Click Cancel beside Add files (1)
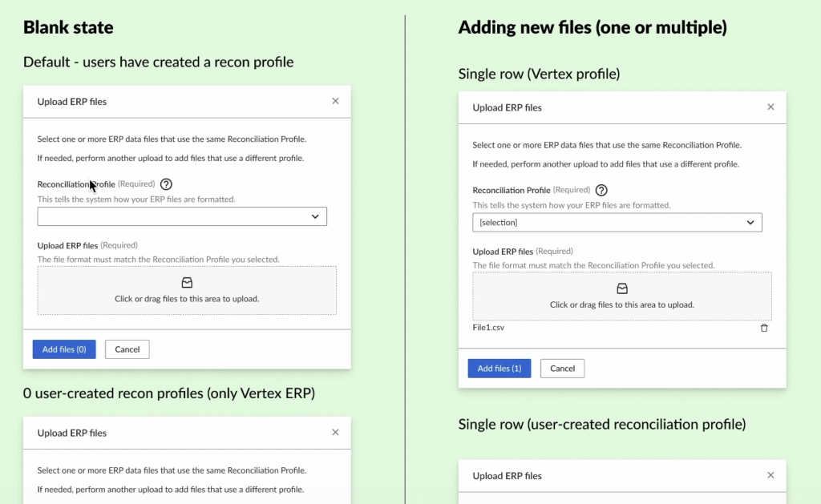821x504 pixels. [x=563, y=369]
